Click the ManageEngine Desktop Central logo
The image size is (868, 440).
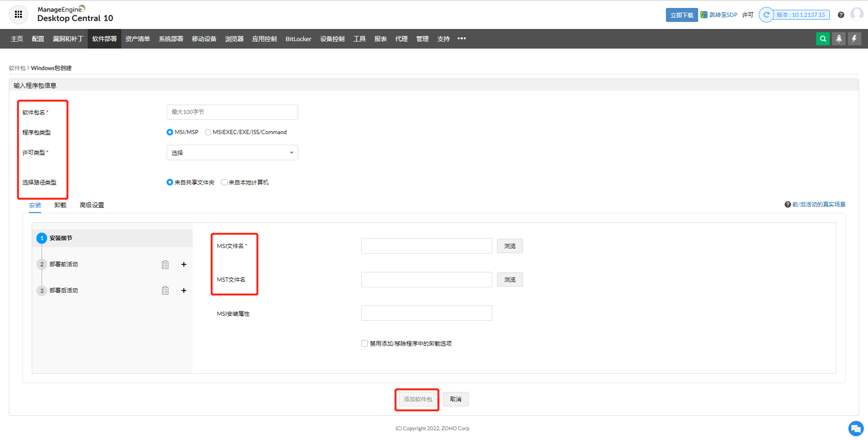click(x=75, y=14)
